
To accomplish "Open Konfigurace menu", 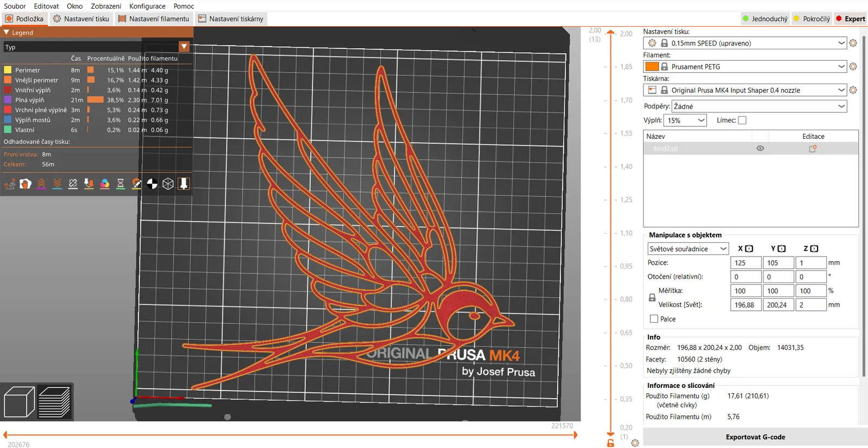I will click(148, 6).
